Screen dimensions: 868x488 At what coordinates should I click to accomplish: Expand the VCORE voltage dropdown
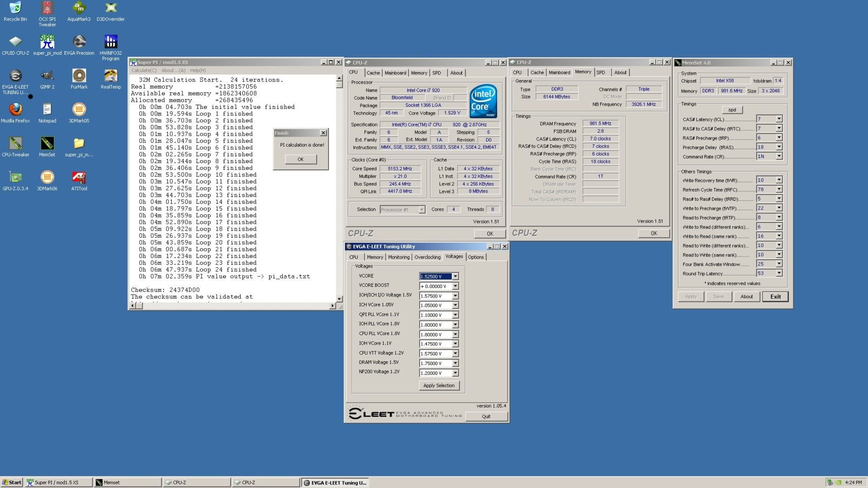coord(455,277)
